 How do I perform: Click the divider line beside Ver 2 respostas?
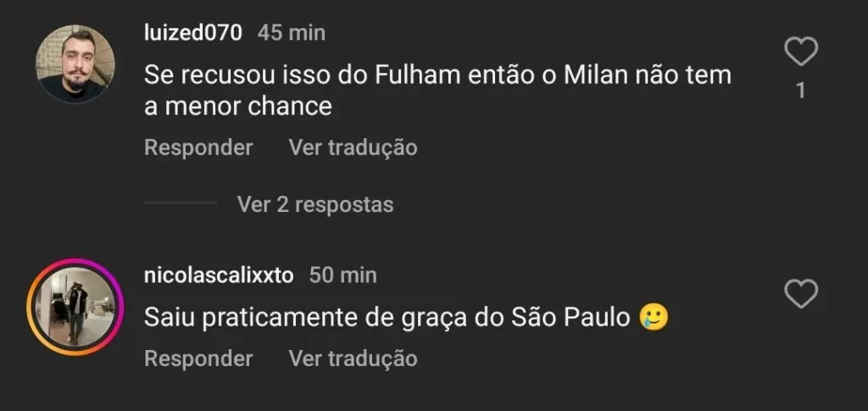coord(180,203)
